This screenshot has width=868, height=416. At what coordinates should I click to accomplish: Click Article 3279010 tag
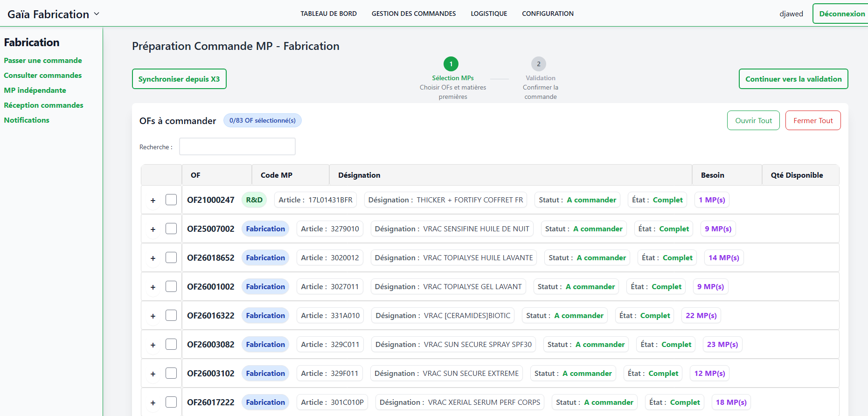tap(330, 229)
